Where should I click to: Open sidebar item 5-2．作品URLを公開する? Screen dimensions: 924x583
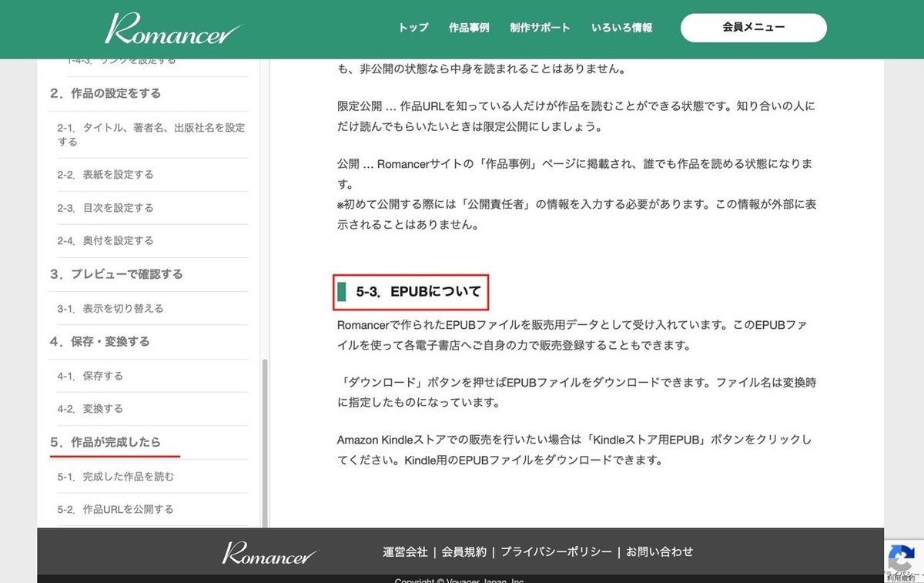(x=115, y=509)
